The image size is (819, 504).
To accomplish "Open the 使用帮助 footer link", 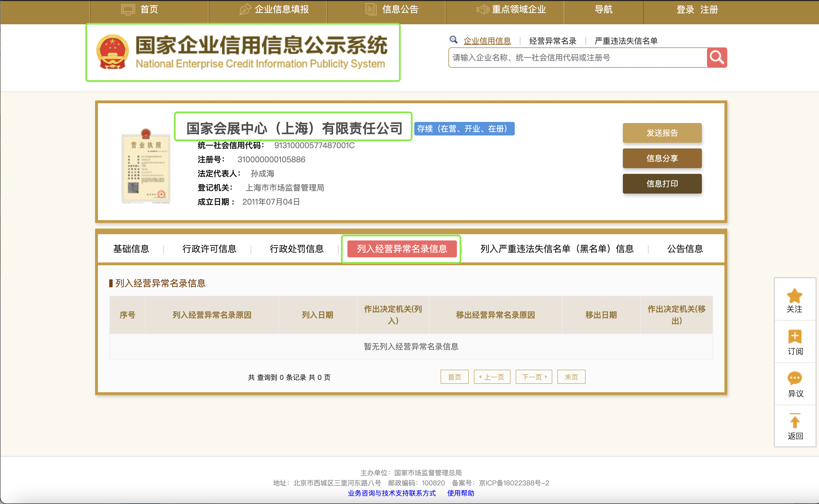I will point(461,493).
